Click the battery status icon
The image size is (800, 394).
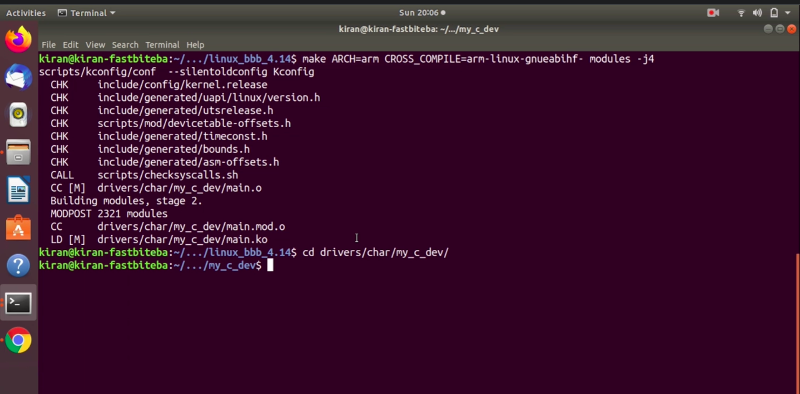[x=774, y=13]
